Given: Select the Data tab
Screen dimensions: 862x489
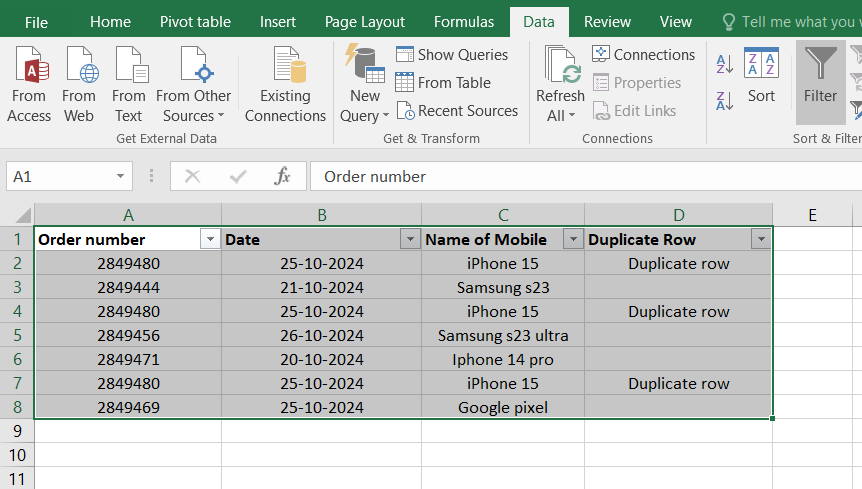Looking at the screenshot, I should point(539,22).
